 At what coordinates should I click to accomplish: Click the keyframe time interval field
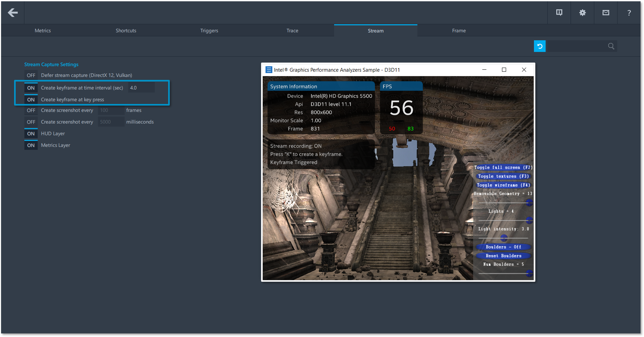141,88
